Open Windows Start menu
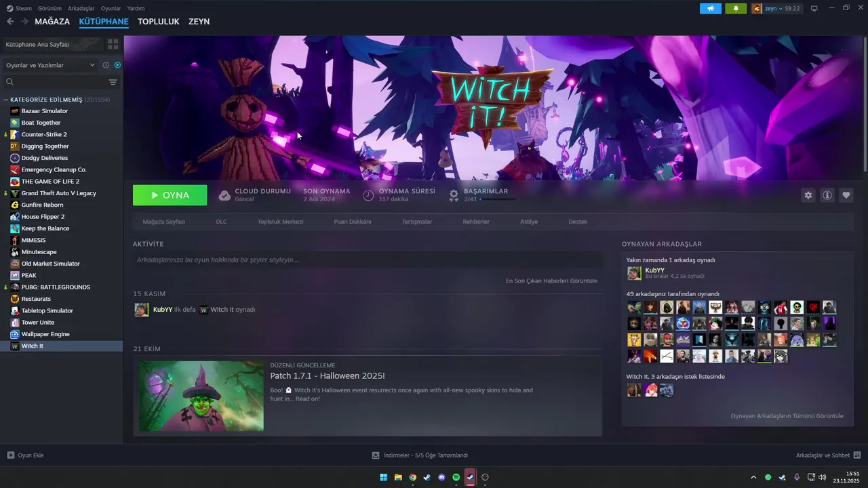 coord(384,477)
